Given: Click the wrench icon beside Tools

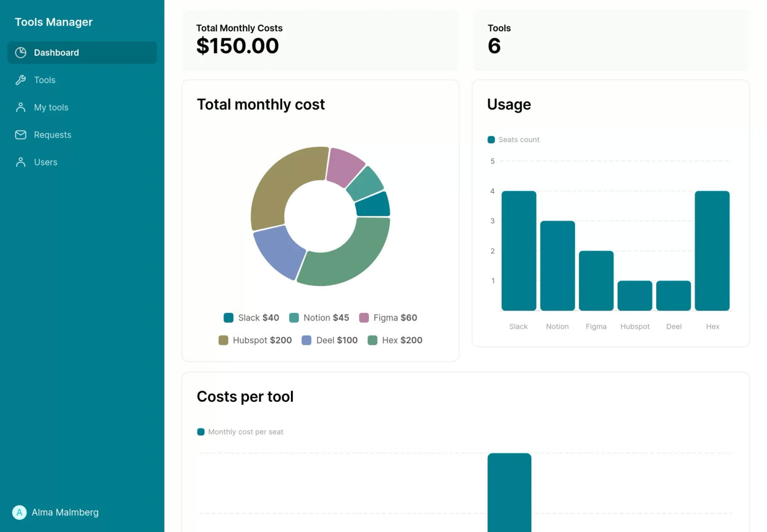Looking at the screenshot, I should click(x=20, y=80).
